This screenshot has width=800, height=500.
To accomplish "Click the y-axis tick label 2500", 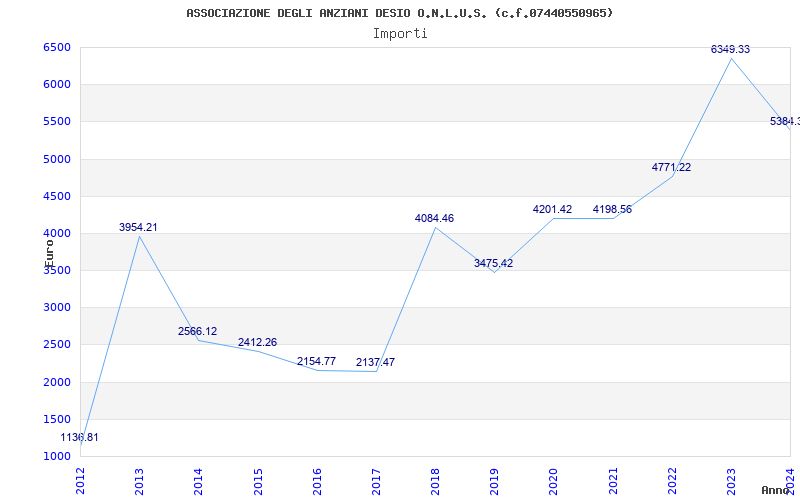I will pos(57,345).
